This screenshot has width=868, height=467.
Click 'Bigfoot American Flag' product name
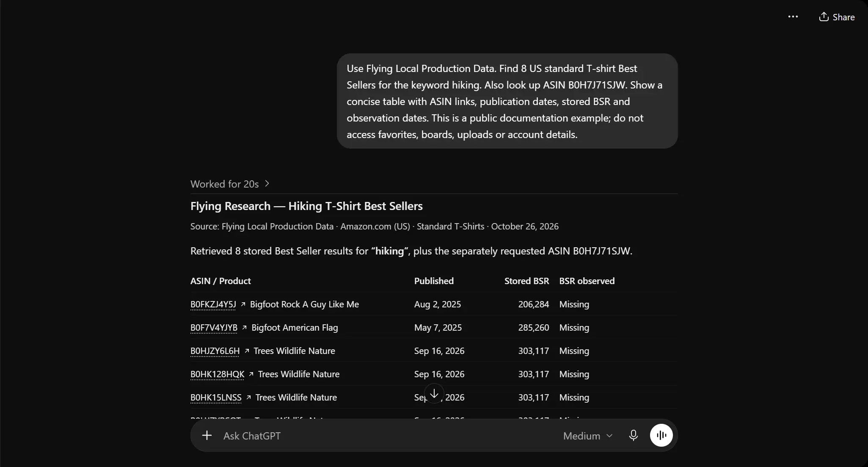click(295, 327)
